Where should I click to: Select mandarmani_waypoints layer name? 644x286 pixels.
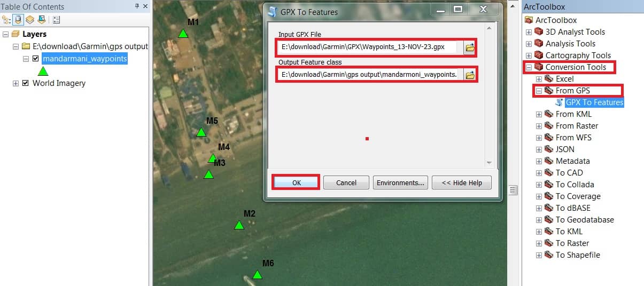(x=84, y=59)
